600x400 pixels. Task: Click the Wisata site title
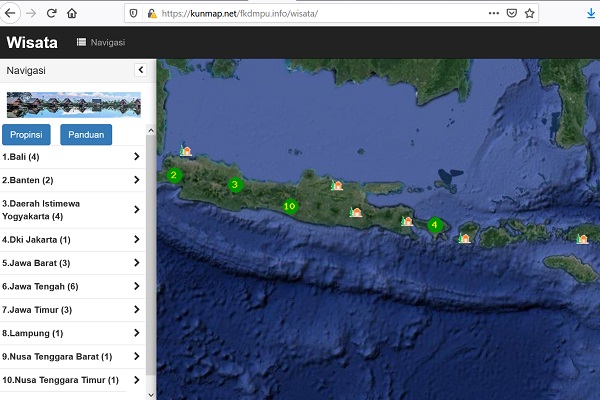pos(32,42)
